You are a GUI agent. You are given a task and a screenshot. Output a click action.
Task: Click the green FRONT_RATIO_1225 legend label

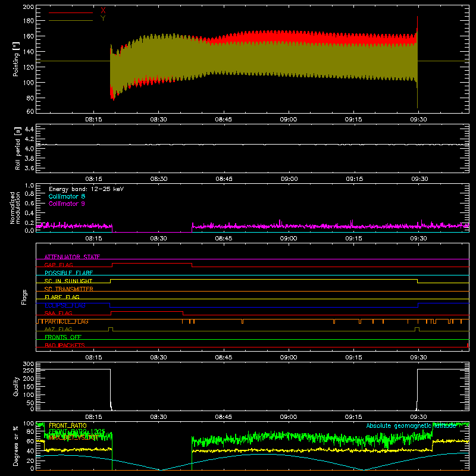77,431
